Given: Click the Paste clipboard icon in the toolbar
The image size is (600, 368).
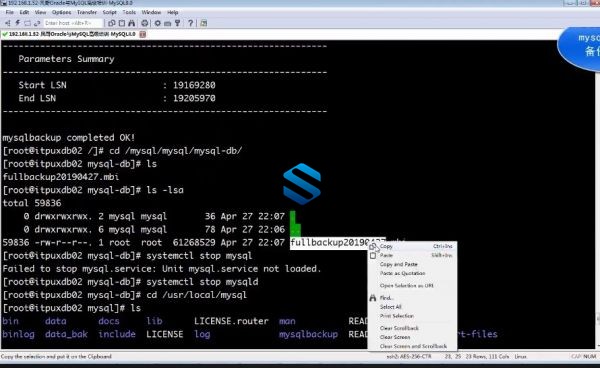Looking at the screenshot, I should pyautogui.click(x=122, y=23).
